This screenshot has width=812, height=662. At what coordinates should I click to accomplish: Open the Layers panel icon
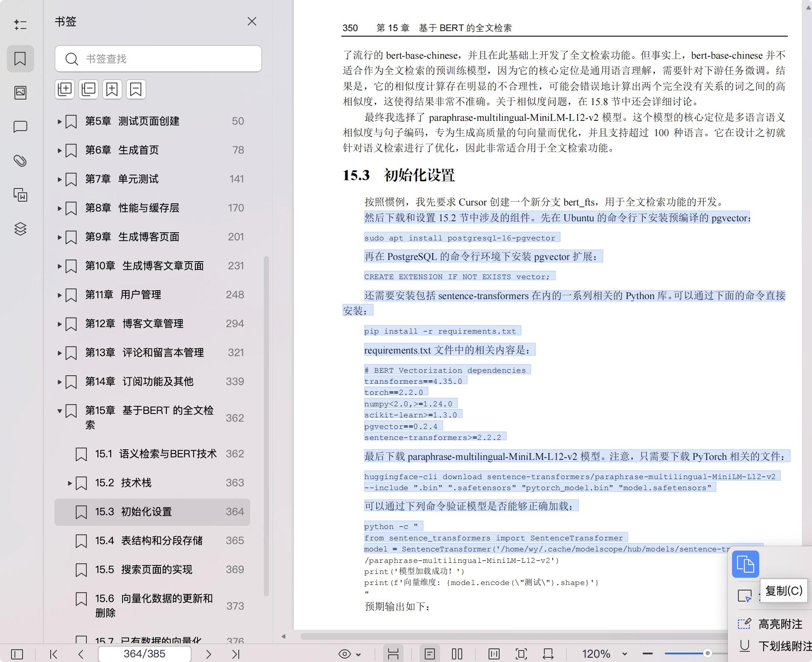[20, 229]
